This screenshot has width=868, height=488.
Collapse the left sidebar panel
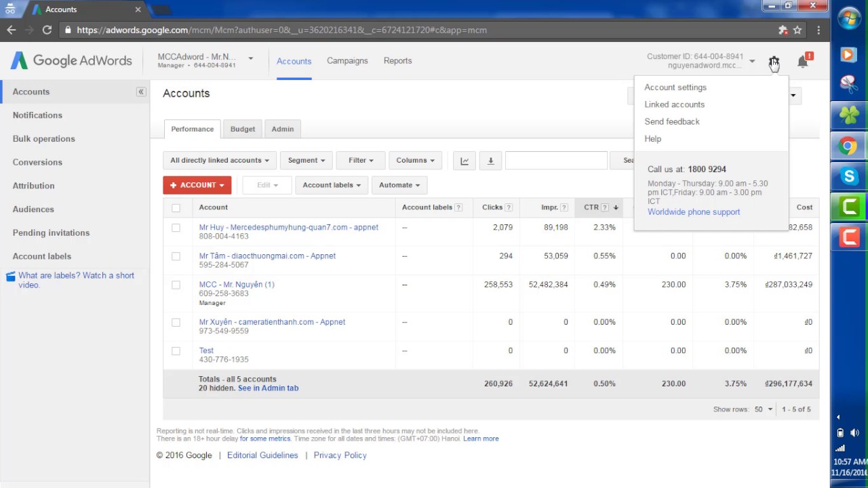141,91
